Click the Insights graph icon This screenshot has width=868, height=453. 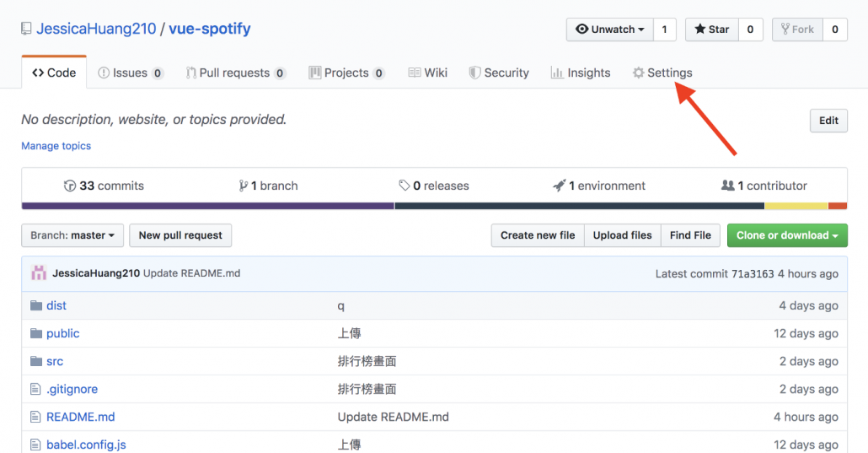pyautogui.click(x=557, y=73)
